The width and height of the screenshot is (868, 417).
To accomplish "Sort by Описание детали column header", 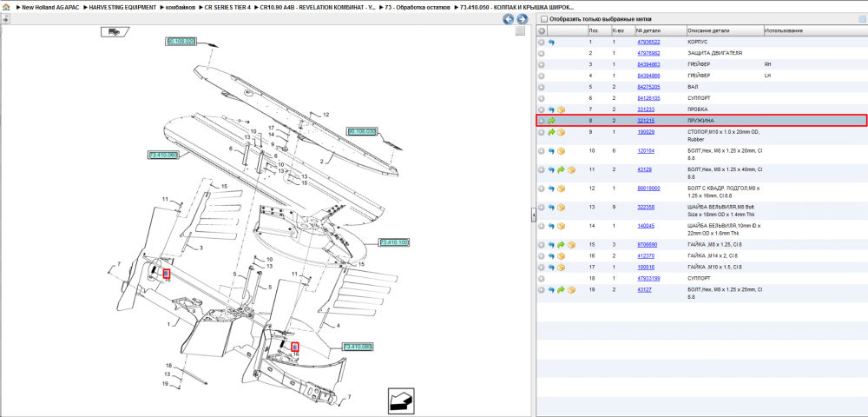I will point(708,30).
